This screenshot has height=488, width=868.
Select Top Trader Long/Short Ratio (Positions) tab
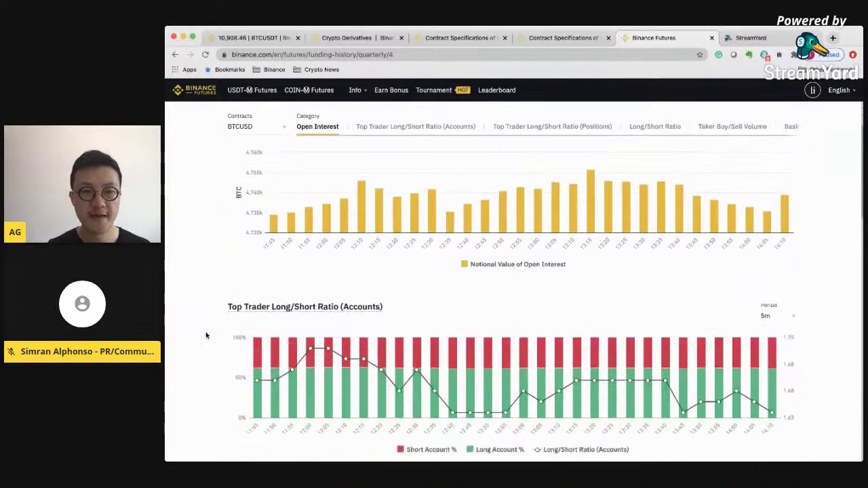click(552, 127)
